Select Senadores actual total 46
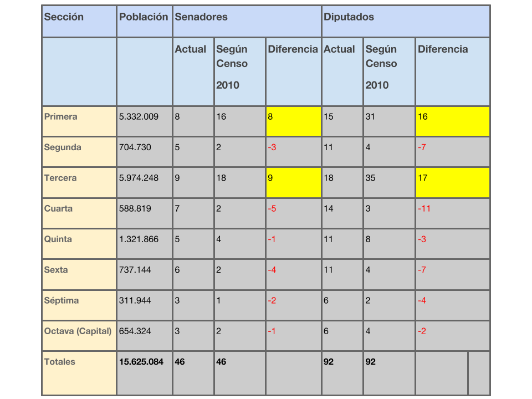 (180, 362)
